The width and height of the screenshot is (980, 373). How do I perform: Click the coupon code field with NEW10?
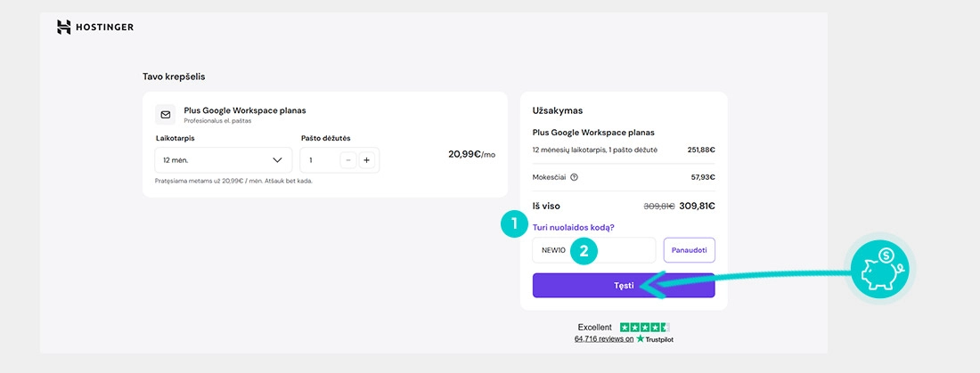tap(593, 250)
